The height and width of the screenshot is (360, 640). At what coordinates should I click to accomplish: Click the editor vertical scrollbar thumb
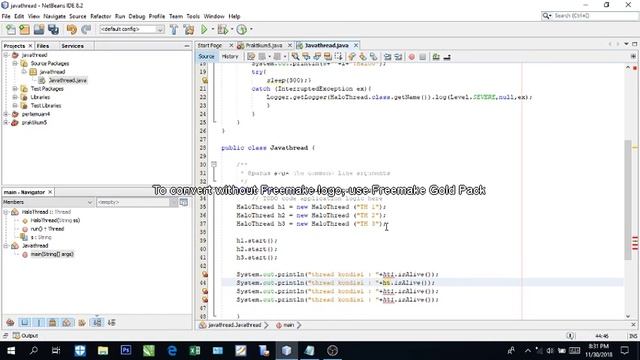pyautogui.click(x=628, y=199)
